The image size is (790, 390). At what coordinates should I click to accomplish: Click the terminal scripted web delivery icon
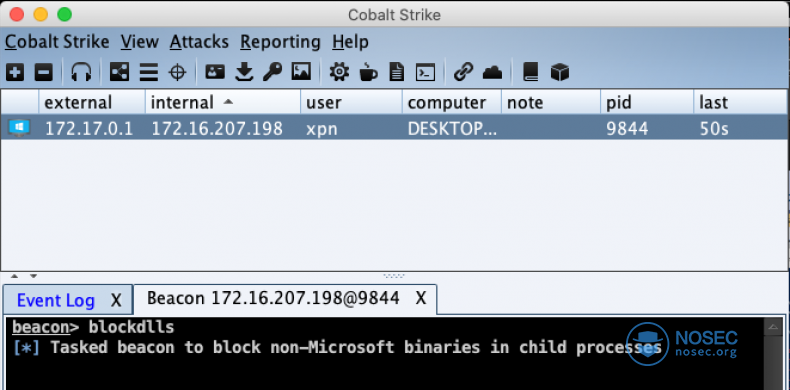coord(425,72)
